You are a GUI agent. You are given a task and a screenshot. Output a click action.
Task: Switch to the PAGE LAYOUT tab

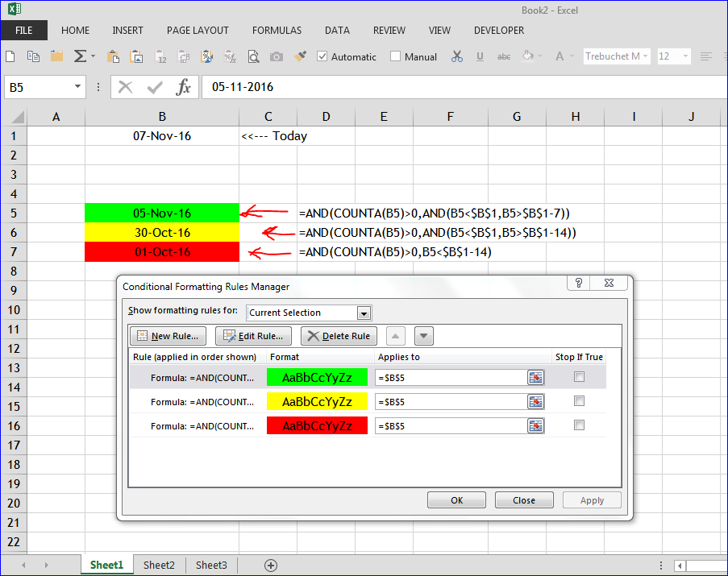[x=198, y=30]
